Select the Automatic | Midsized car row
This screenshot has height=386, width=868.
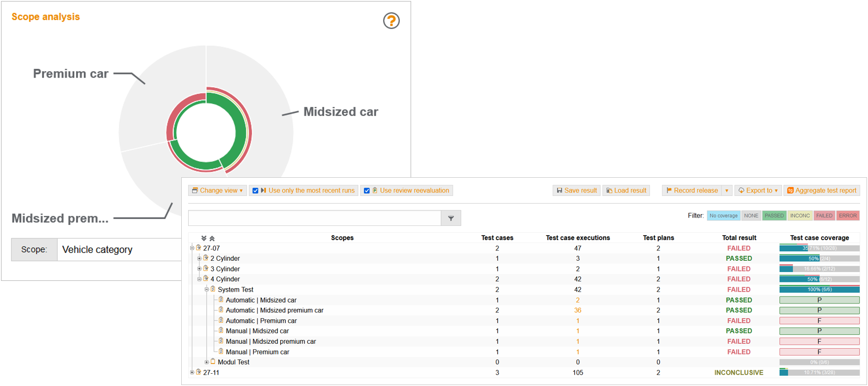point(261,300)
